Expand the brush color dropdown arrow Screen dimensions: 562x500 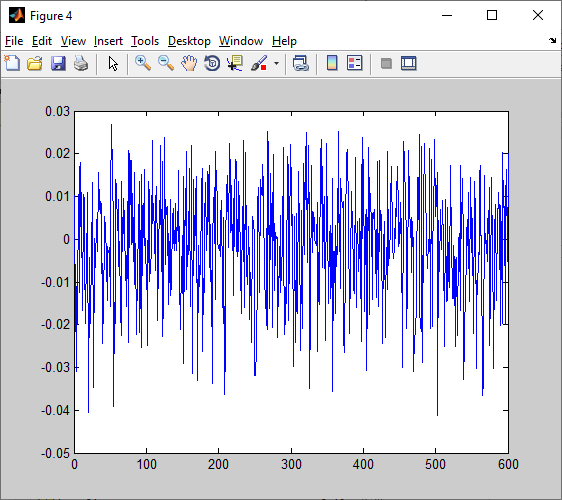(x=276, y=63)
